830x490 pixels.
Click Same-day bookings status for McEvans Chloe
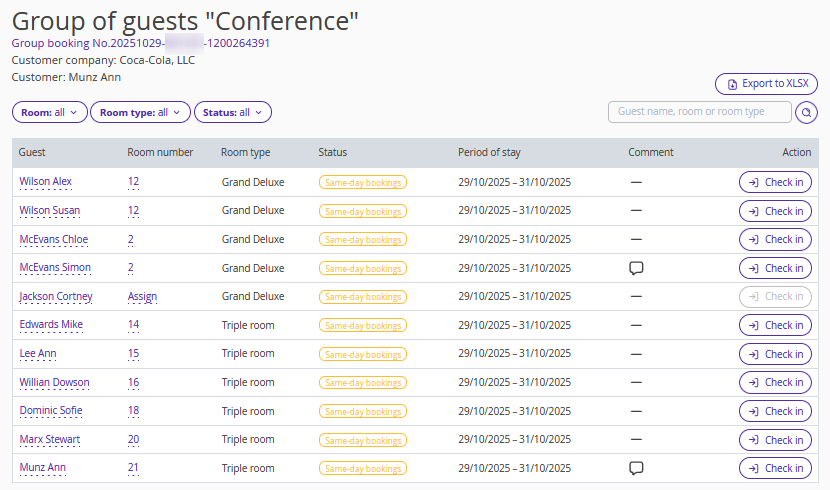362,240
